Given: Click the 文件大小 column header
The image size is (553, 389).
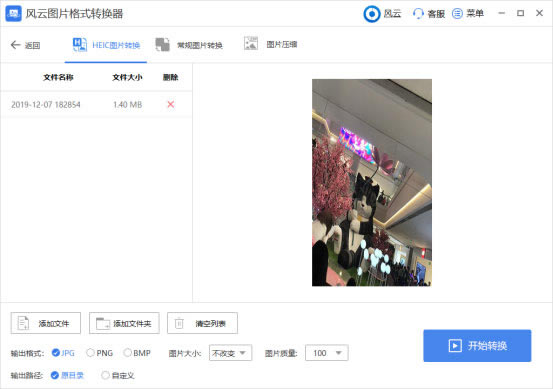Looking at the screenshot, I should [x=127, y=77].
